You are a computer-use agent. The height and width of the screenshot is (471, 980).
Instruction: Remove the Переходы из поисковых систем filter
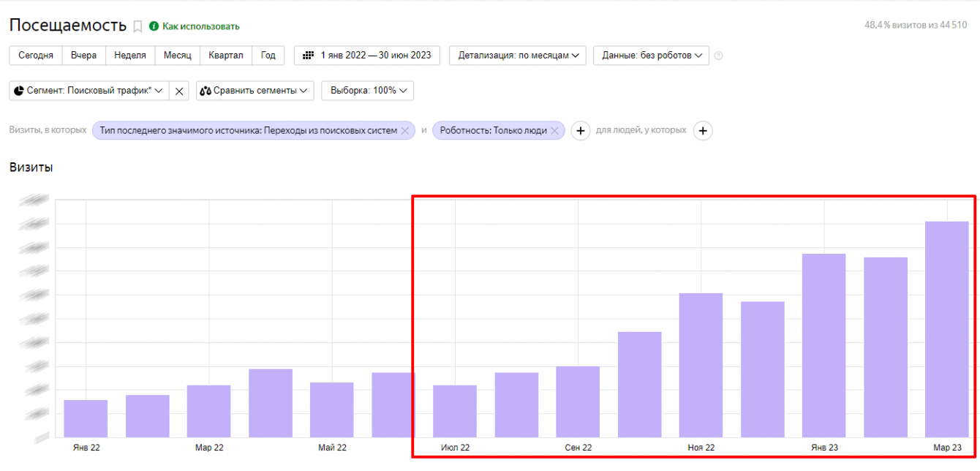point(404,131)
